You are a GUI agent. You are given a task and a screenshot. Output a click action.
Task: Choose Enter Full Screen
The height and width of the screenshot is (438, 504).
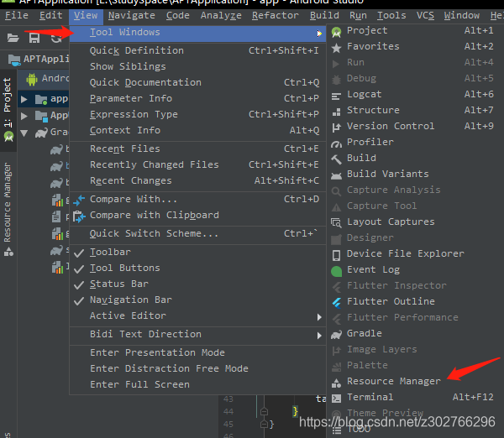[197, 385]
